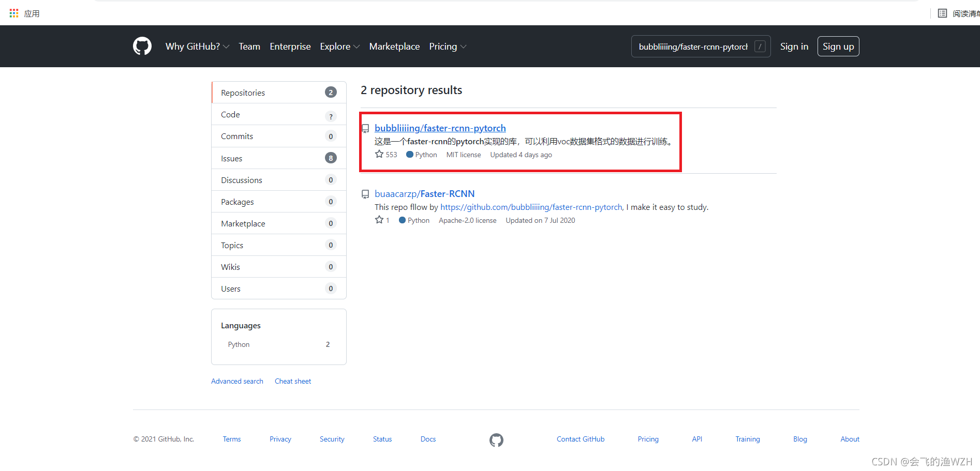Screen dimensions: 980x471
Task: Open the Cheat sheet link
Action: coord(293,381)
